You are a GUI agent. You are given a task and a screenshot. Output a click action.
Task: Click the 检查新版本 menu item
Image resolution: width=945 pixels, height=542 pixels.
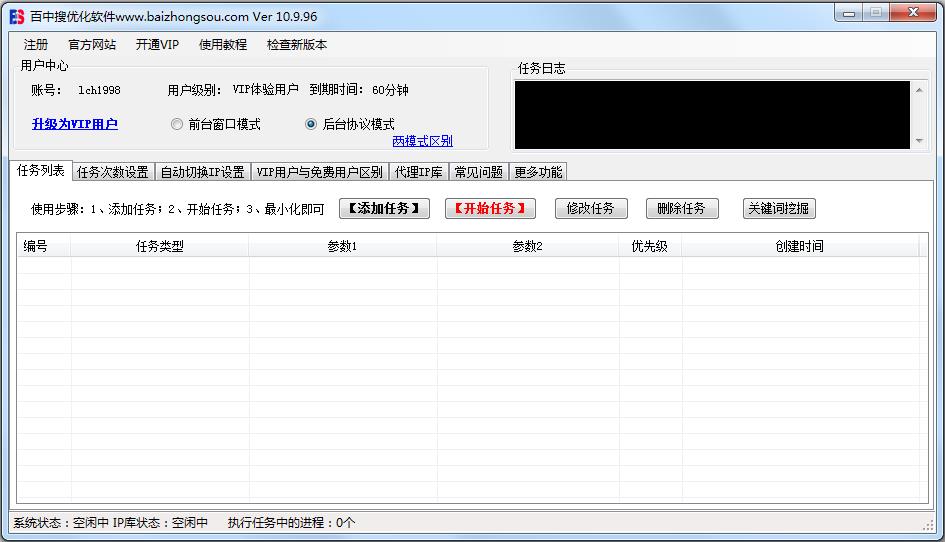297,45
